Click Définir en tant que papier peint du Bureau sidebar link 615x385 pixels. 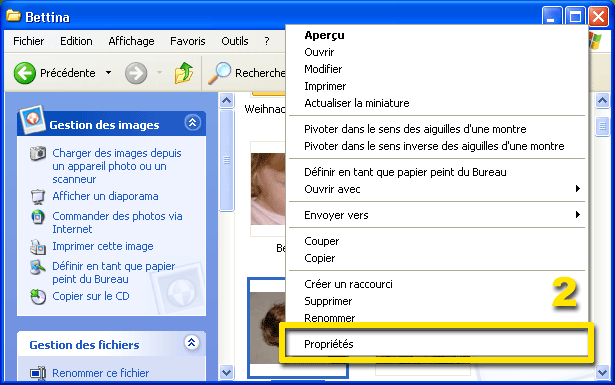114,272
